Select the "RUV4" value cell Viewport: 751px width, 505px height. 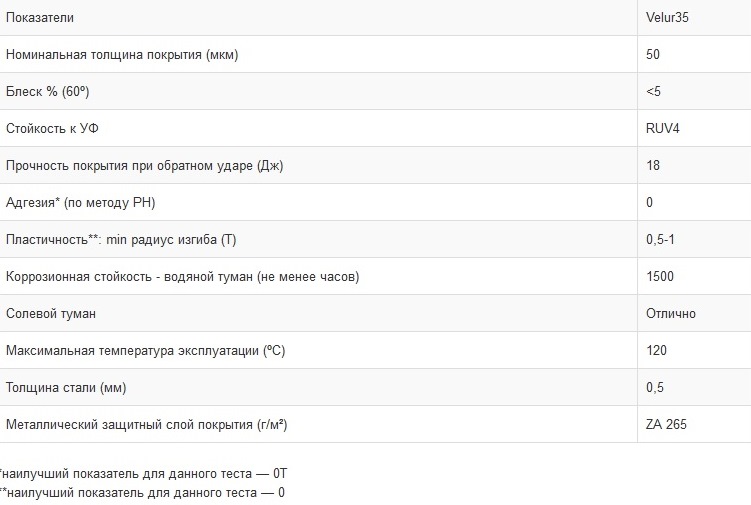[x=665, y=128]
